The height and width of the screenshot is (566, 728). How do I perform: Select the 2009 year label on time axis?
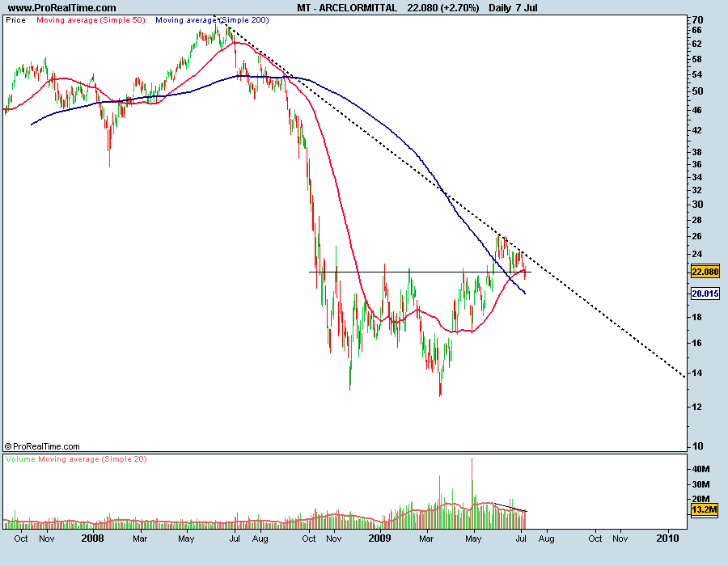(380, 539)
